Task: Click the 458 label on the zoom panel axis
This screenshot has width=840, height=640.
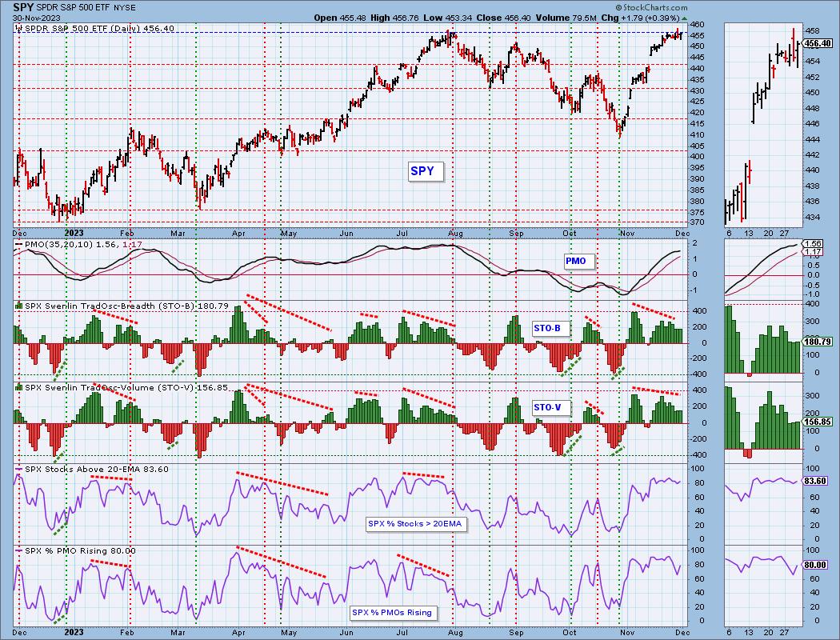Action: (x=813, y=30)
